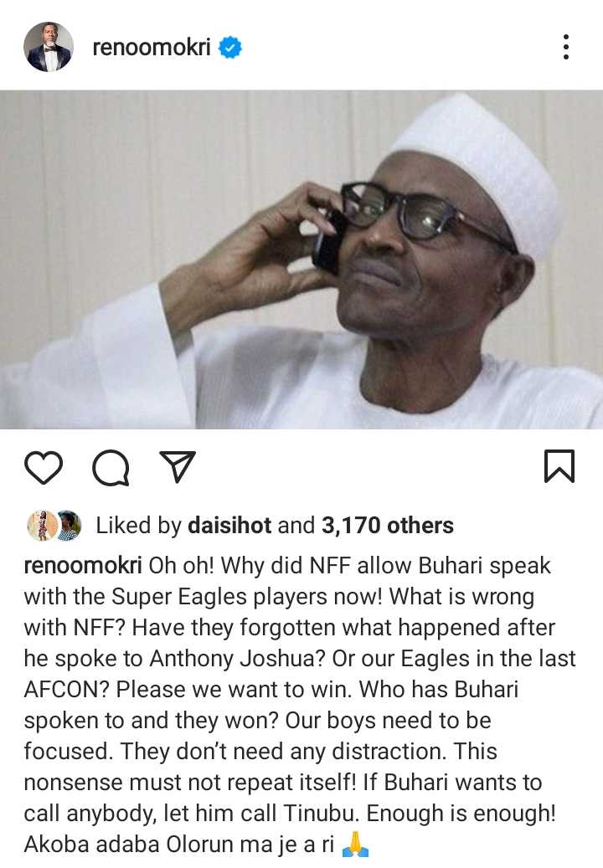
Task: Open the first liker's small avatar
Action: 42,526
